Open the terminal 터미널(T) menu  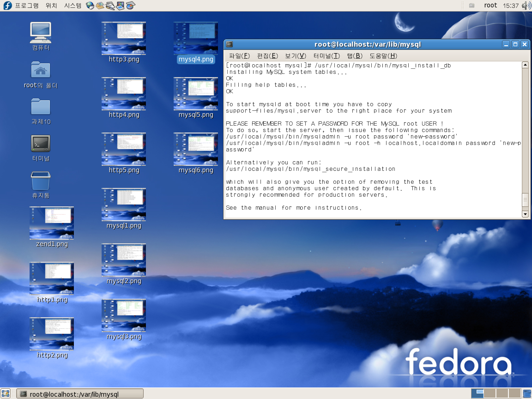326,56
